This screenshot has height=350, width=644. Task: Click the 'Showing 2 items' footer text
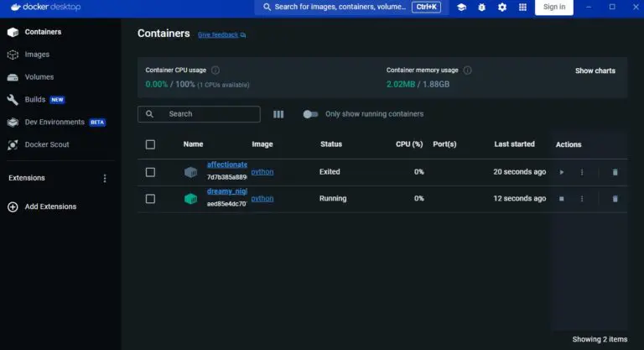point(600,339)
